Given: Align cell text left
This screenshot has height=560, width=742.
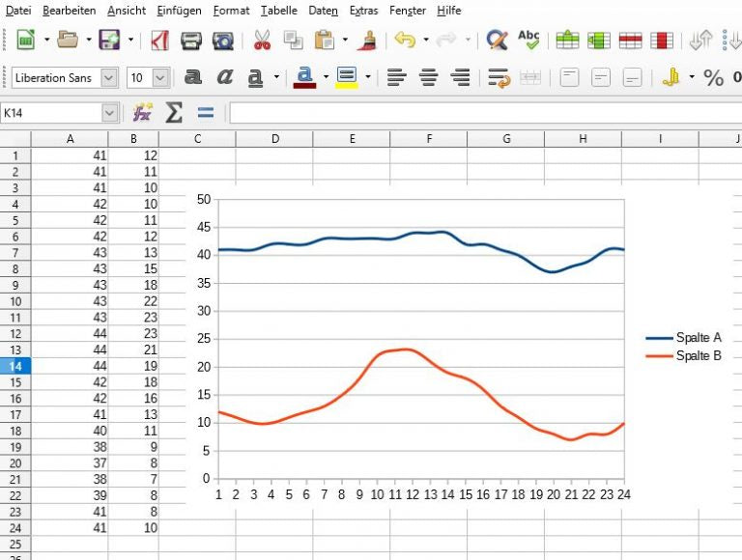Looking at the screenshot, I should coord(396,77).
